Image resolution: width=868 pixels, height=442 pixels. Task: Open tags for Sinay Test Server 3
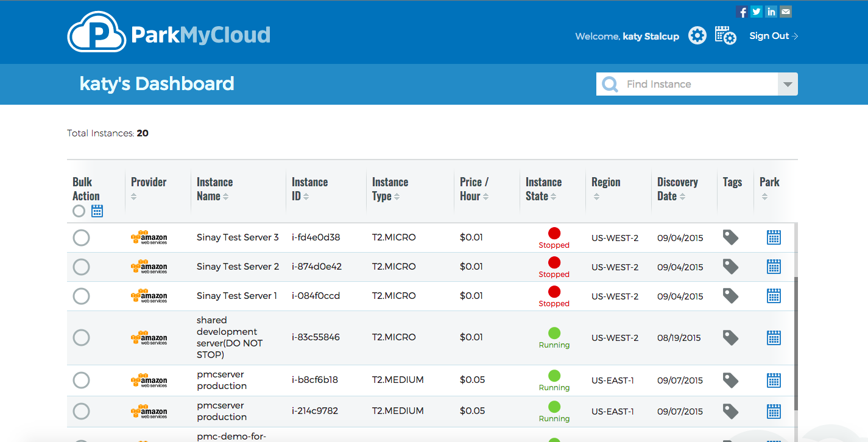point(730,237)
